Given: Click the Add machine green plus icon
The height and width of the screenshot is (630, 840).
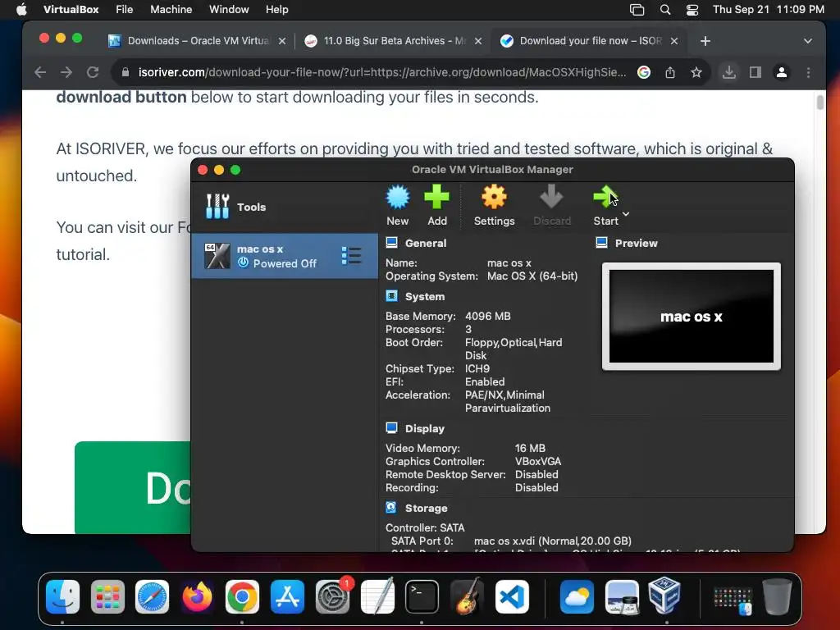Looking at the screenshot, I should 436,197.
